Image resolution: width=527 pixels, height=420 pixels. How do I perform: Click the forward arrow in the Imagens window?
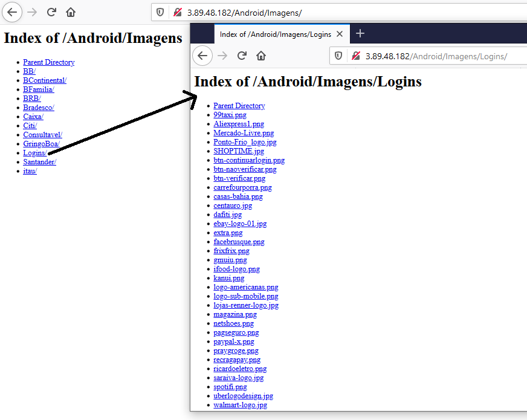[32, 13]
